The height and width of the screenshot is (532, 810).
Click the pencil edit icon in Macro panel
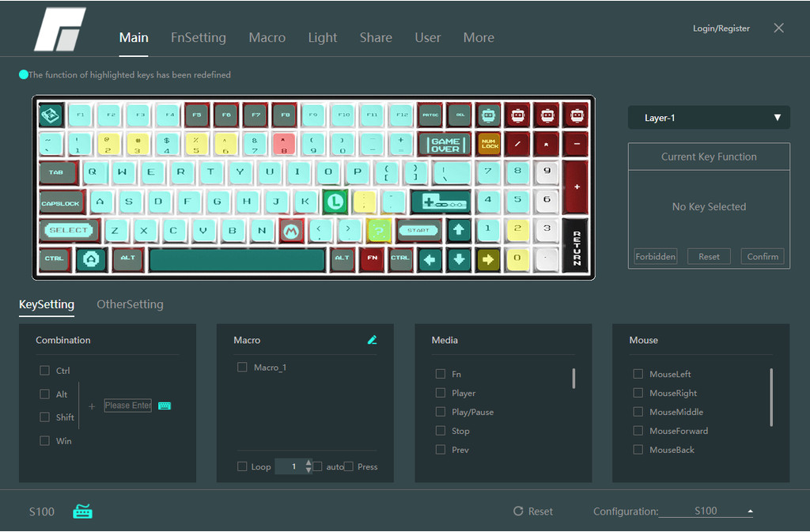click(372, 340)
